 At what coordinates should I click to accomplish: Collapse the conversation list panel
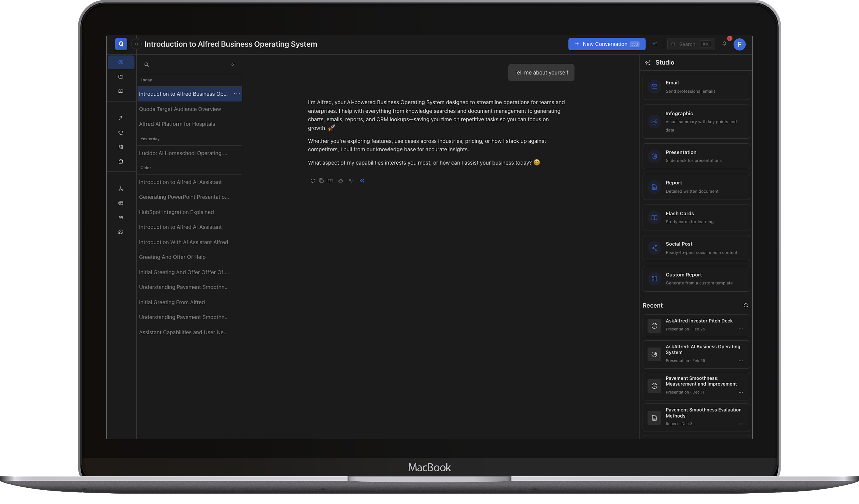coord(233,64)
